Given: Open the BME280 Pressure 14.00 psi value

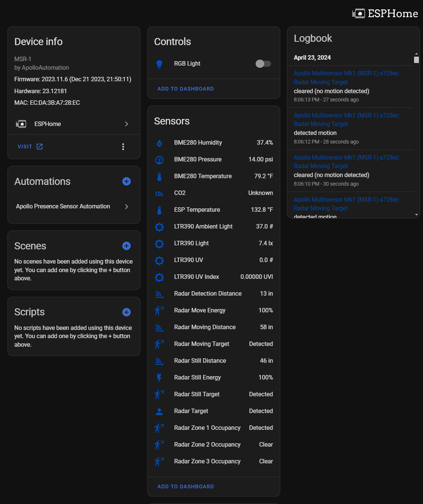Looking at the screenshot, I should click(261, 160).
